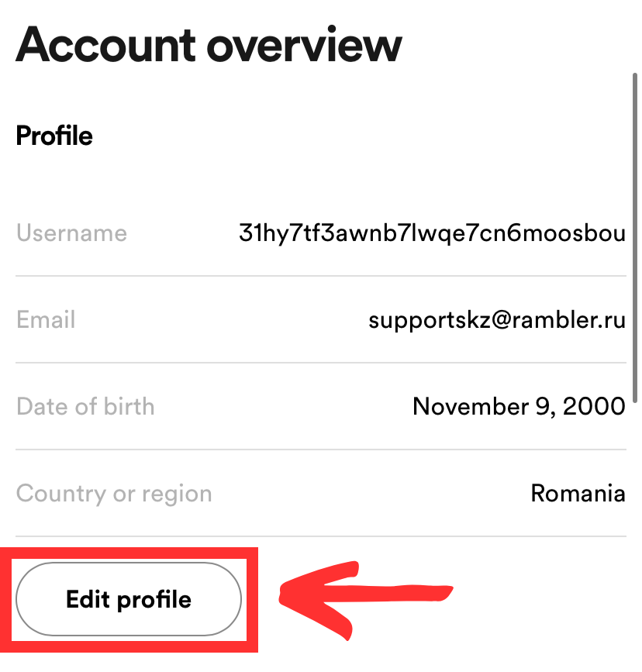Click the divider line below the Username row
This screenshot has width=642, height=672.
coord(321,276)
